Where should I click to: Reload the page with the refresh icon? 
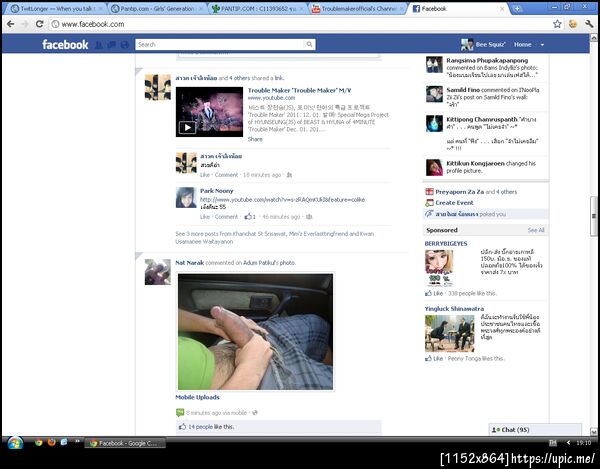click(39, 24)
